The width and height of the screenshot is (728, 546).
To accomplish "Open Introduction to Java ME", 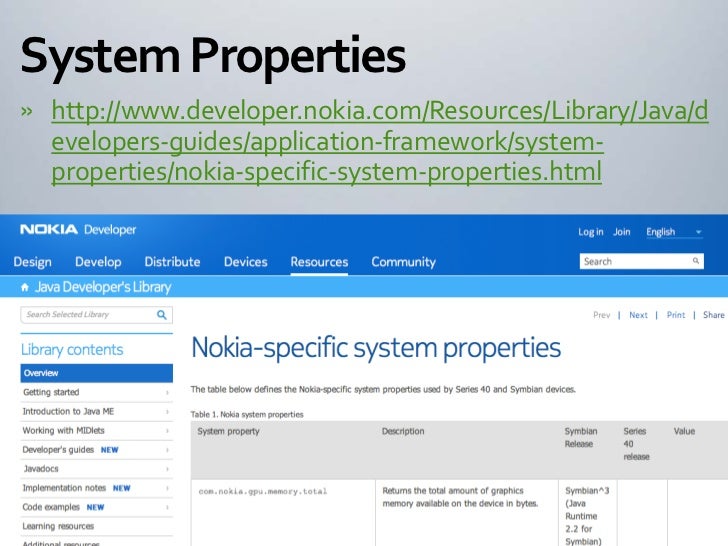I will (68, 411).
